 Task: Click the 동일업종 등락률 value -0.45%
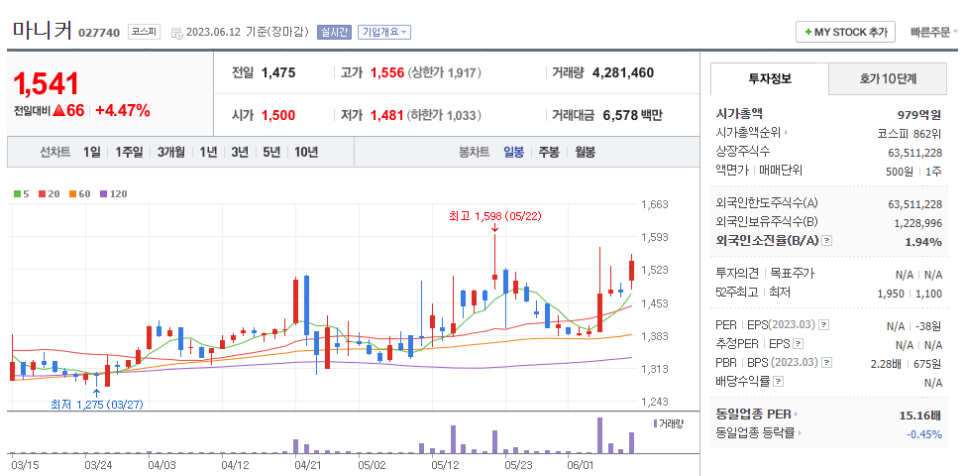pyautogui.click(x=924, y=434)
